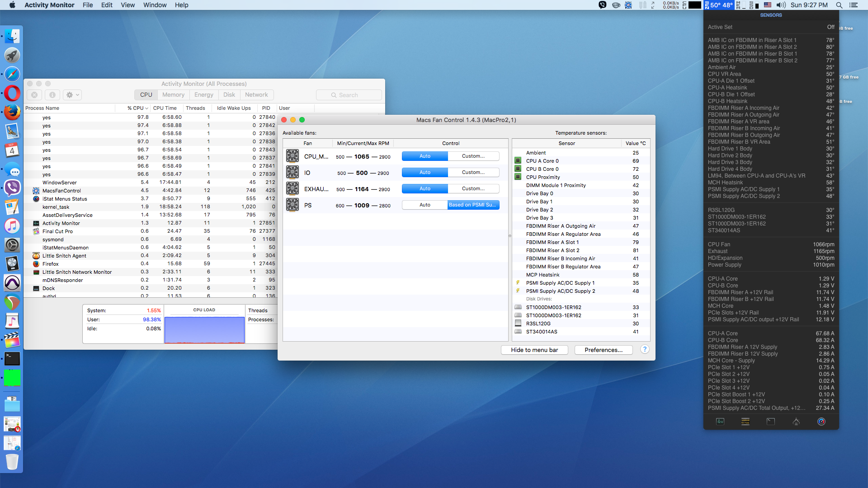
Task: Switch PS fan to Auto mode
Action: (x=425, y=205)
